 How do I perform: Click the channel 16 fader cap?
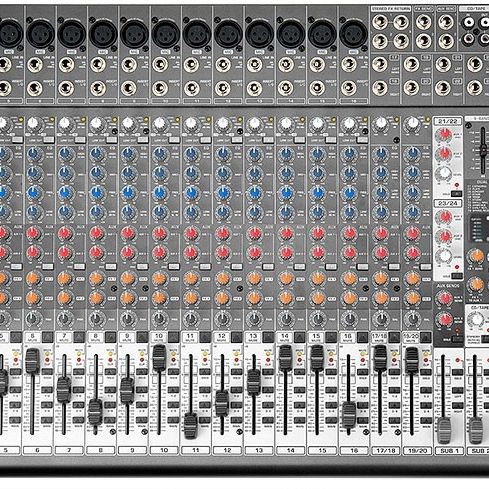coord(349,415)
